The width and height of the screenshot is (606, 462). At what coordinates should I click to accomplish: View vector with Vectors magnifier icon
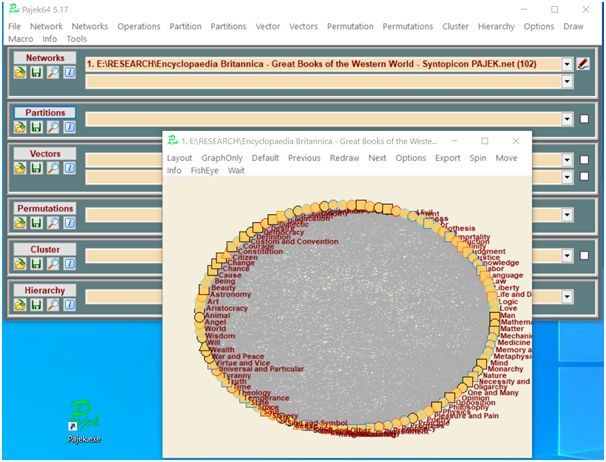[x=53, y=168]
